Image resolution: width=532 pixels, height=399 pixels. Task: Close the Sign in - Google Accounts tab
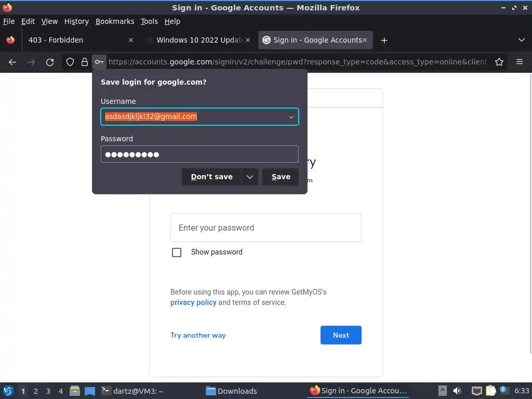coord(365,40)
